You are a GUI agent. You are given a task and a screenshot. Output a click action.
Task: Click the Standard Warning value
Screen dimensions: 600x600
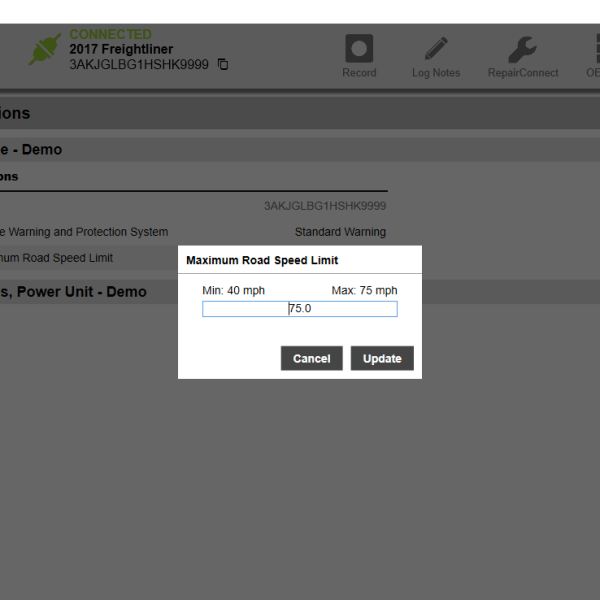pyautogui.click(x=340, y=232)
